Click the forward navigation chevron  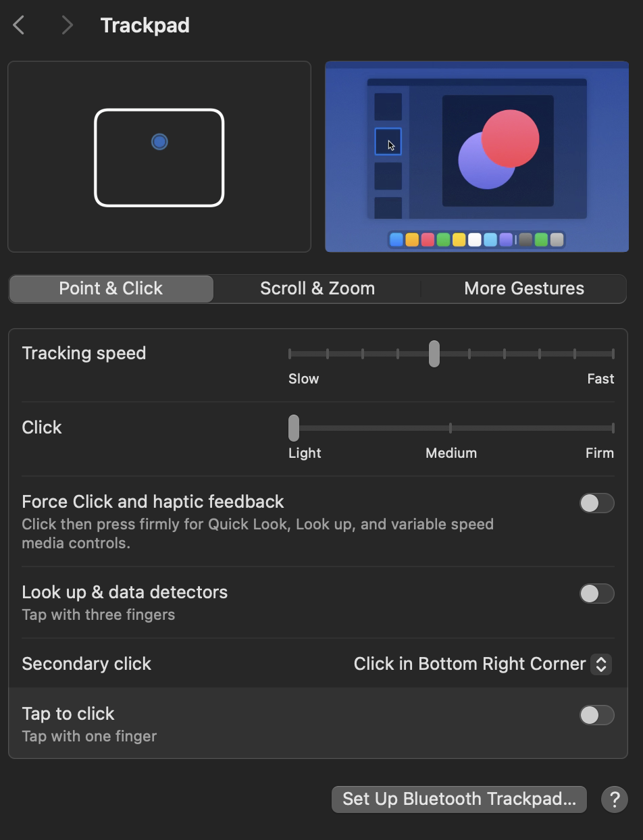(66, 26)
